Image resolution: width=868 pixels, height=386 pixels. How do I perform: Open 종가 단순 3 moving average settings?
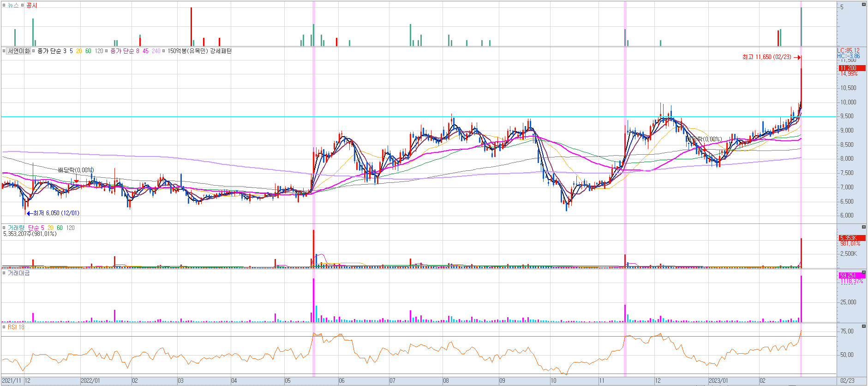[52, 51]
